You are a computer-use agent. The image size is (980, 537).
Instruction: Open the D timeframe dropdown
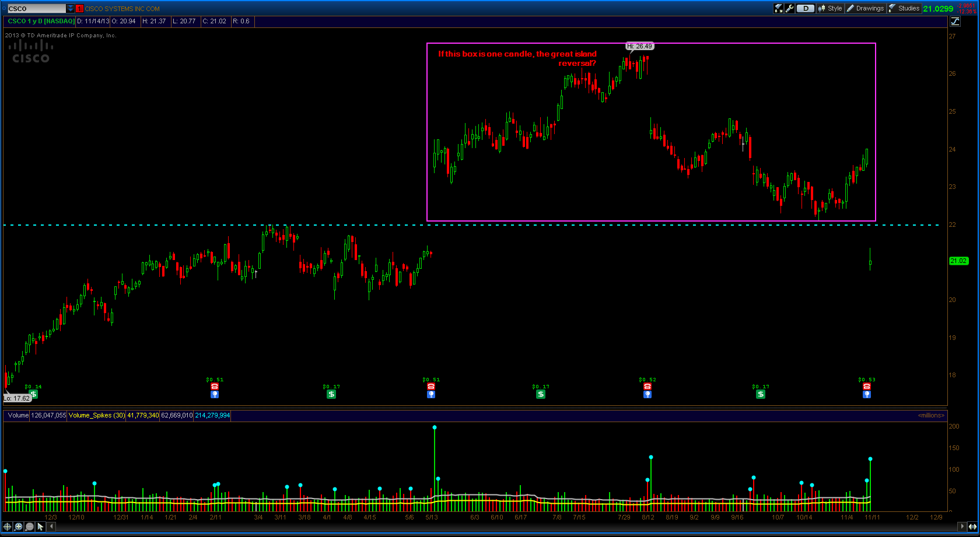804,8
